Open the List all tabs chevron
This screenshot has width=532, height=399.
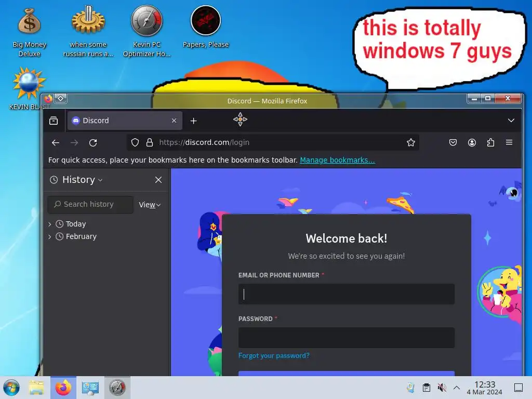click(511, 121)
